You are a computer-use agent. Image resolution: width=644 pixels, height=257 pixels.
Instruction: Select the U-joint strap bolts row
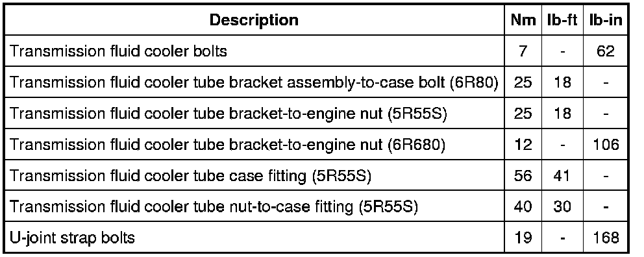click(316, 237)
